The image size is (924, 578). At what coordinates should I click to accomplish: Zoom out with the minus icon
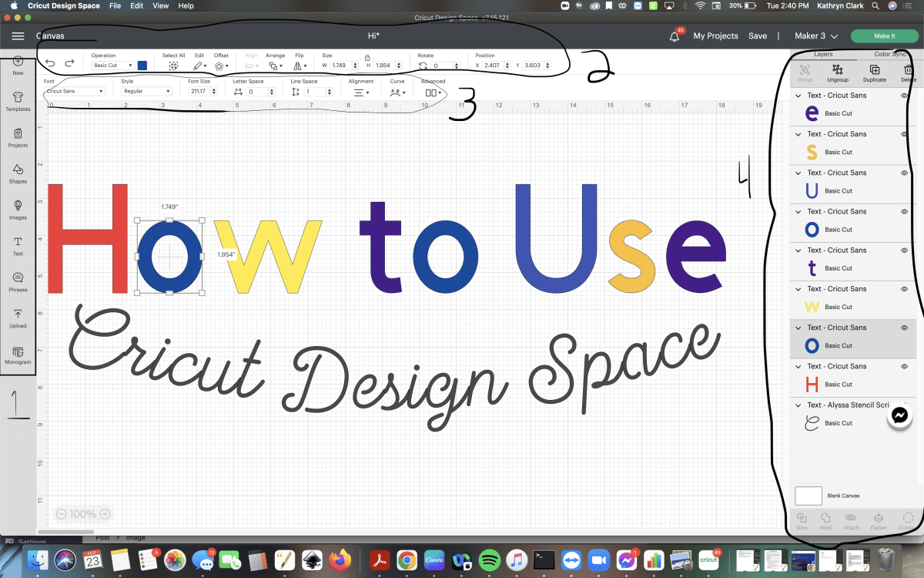[61, 514]
